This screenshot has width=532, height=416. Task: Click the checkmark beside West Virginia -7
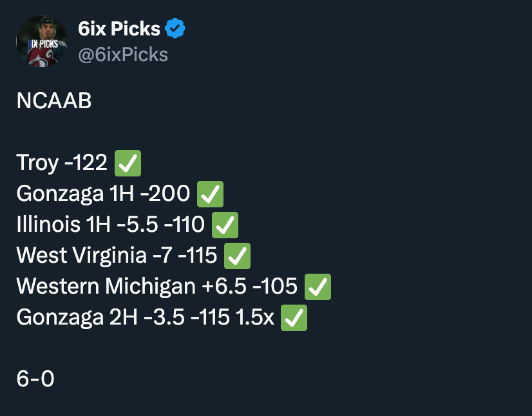click(x=238, y=256)
